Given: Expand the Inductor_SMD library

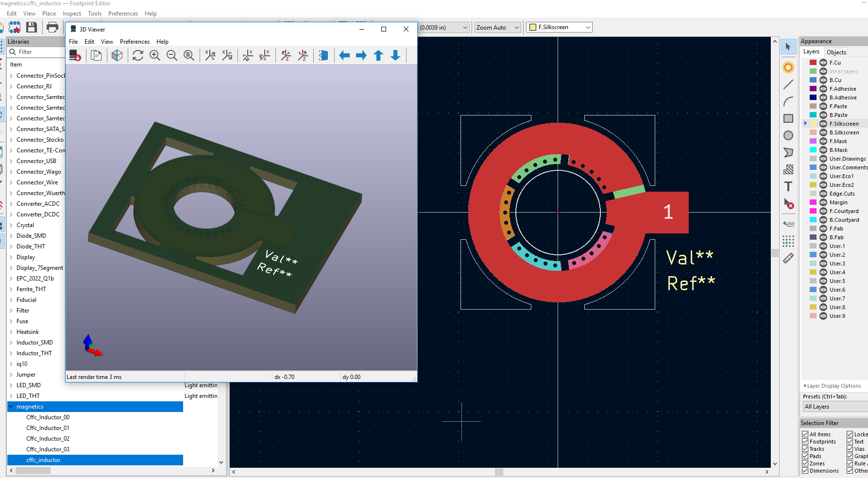Looking at the screenshot, I should click(x=11, y=343).
